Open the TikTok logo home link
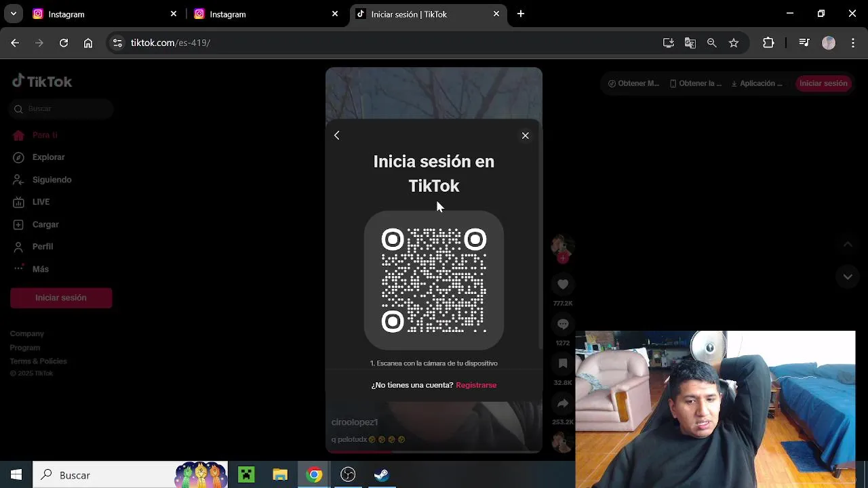The image size is (868, 488). click(42, 81)
